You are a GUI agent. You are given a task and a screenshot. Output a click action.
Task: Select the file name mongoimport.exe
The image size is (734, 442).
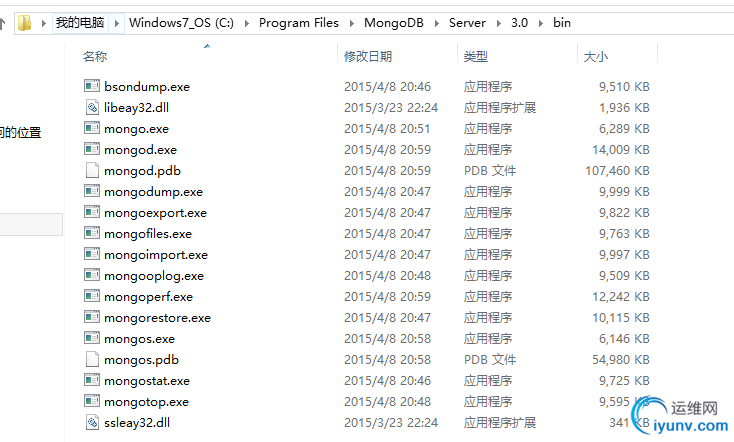pos(156,255)
